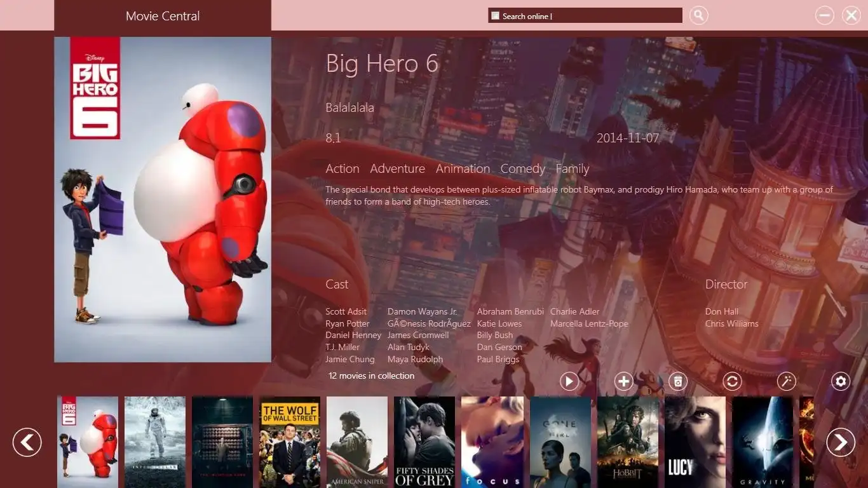Click cast member Billy Bush

(x=495, y=335)
